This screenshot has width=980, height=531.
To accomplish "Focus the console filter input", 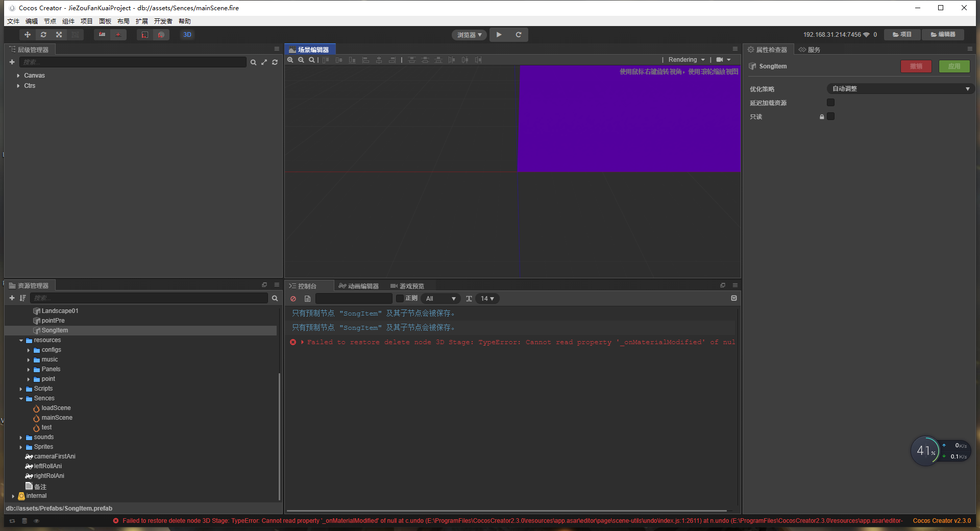I will (x=354, y=299).
